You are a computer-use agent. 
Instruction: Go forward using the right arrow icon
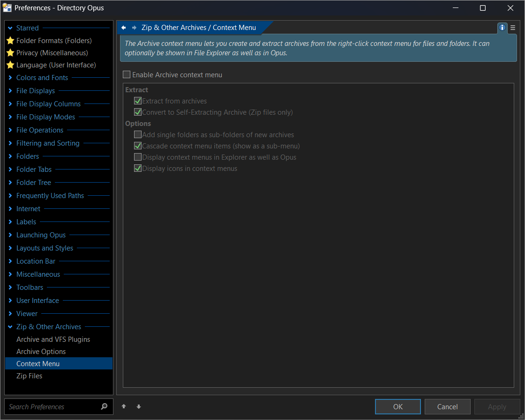[134, 28]
